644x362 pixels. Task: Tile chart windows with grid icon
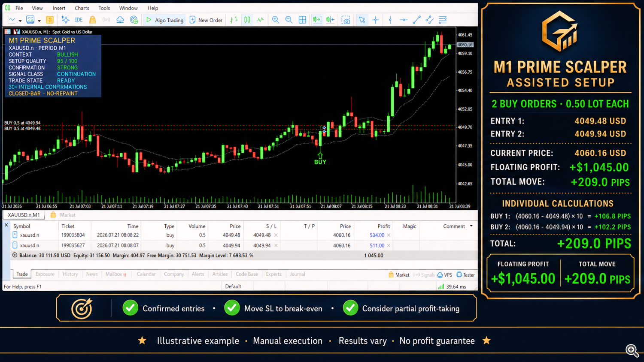302,20
